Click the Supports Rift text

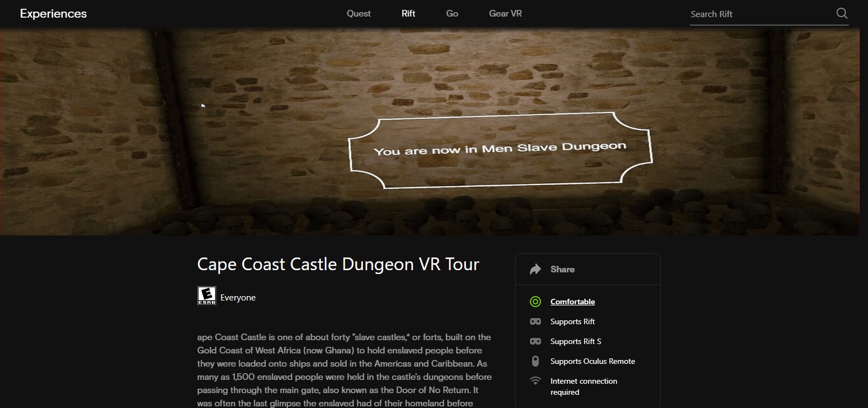coord(572,321)
